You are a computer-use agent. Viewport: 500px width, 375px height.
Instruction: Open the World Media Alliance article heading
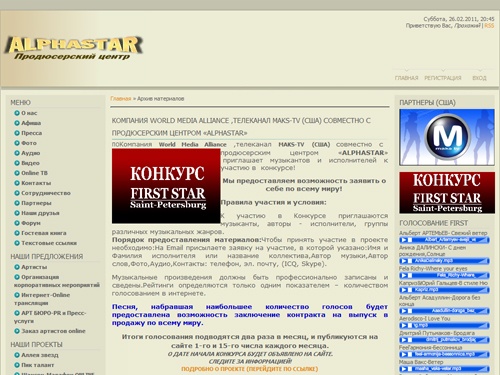tap(241, 127)
